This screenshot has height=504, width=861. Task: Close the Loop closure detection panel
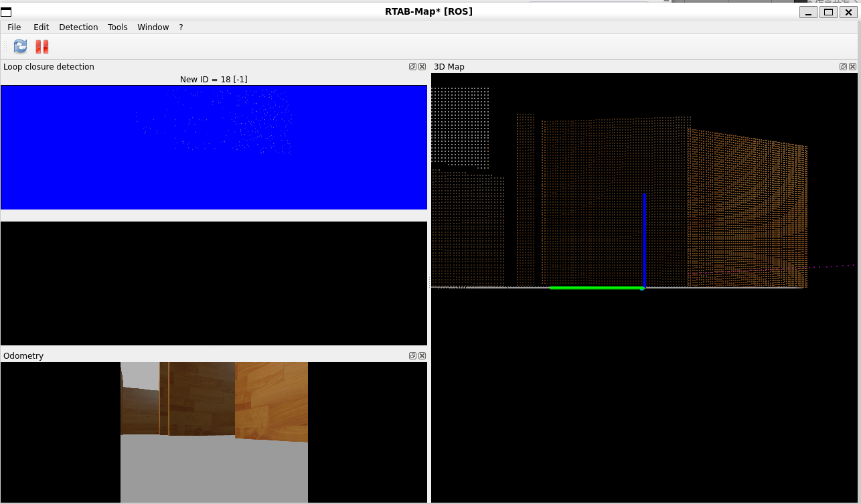(x=422, y=66)
